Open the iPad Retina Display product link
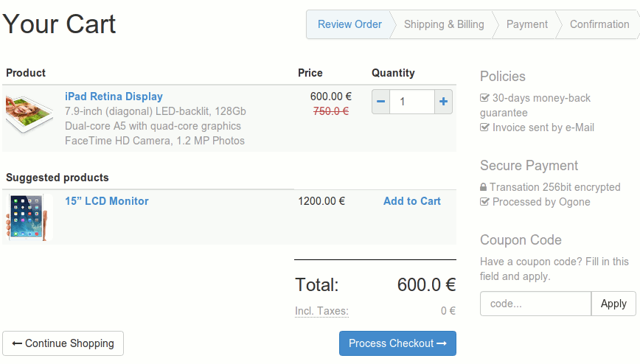Image resolution: width=640 pixels, height=364 pixels. coord(114,97)
